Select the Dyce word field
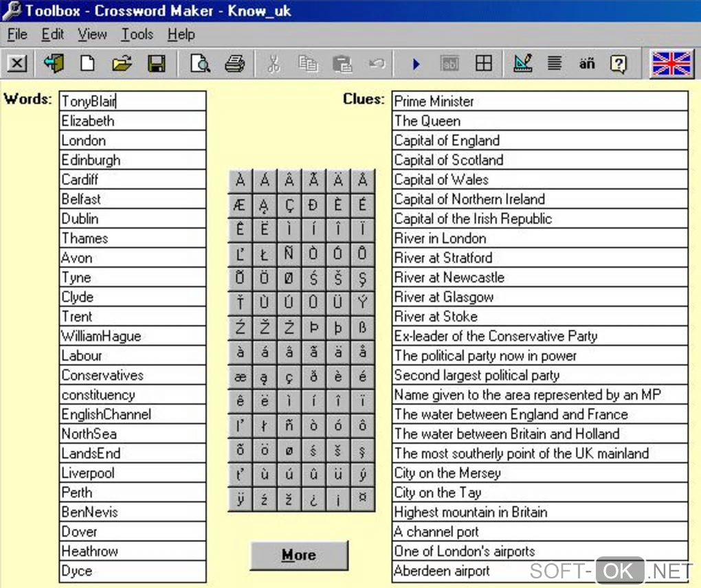The height and width of the screenshot is (588, 701). [133, 571]
